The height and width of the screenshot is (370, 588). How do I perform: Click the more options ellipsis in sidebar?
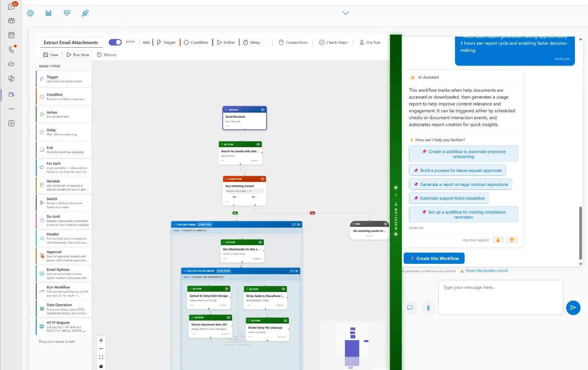tap(12, 109)
